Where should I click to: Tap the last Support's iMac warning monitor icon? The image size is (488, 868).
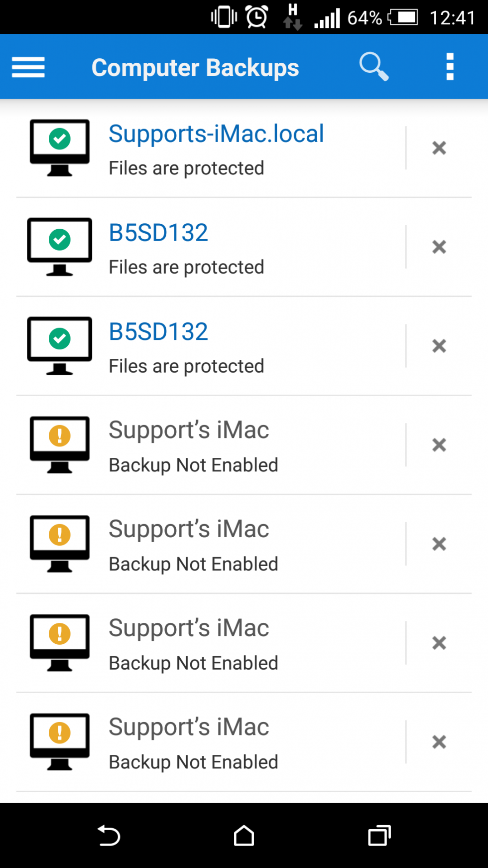[60, 742]
